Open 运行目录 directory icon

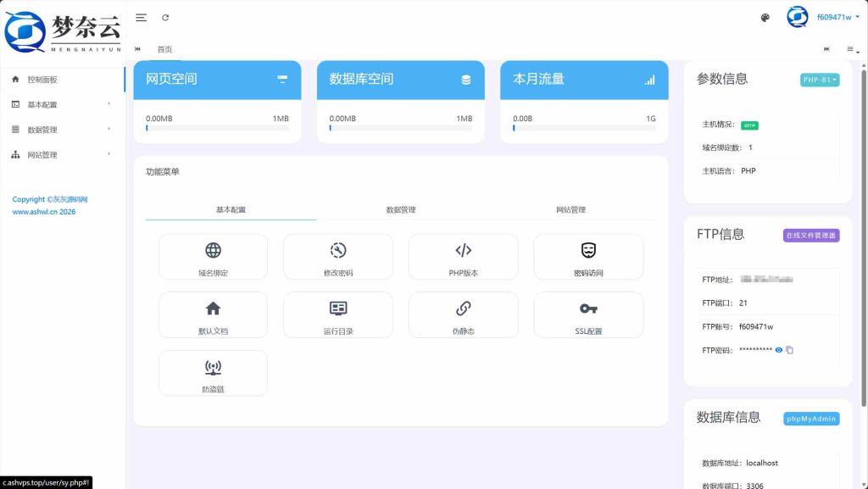[x=338, y=308]
